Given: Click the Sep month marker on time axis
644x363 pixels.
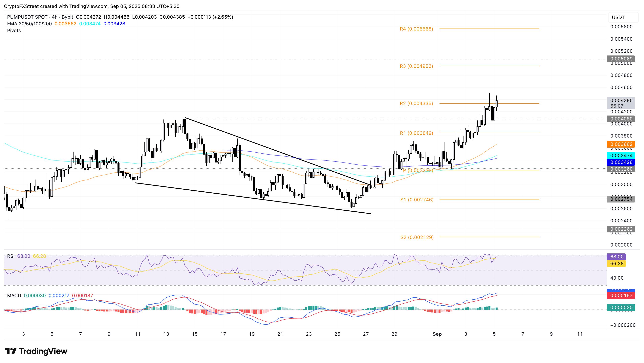Looking at the screenshot, I should [437, 334].
